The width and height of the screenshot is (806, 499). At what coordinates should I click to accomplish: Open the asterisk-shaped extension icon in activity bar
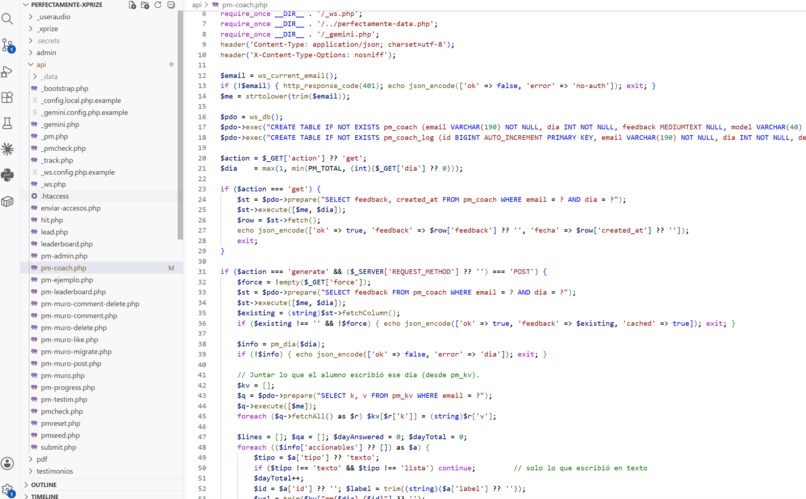click(x=7, y=149)
